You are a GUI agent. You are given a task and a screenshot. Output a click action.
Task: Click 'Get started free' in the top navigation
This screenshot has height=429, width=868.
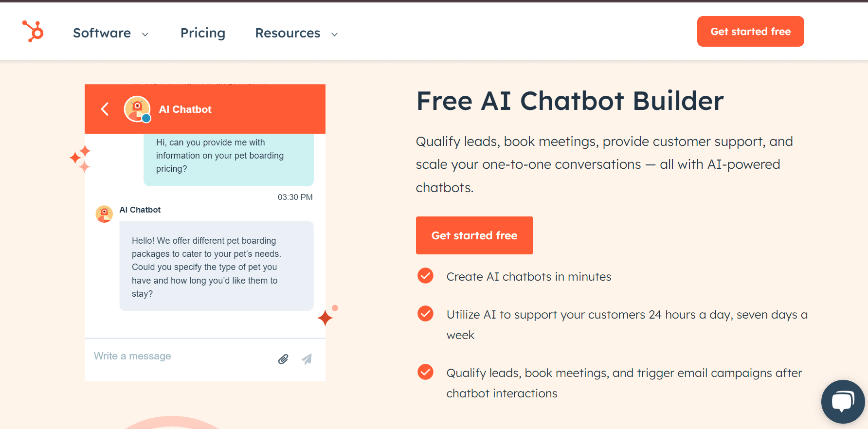coord(750,31)
